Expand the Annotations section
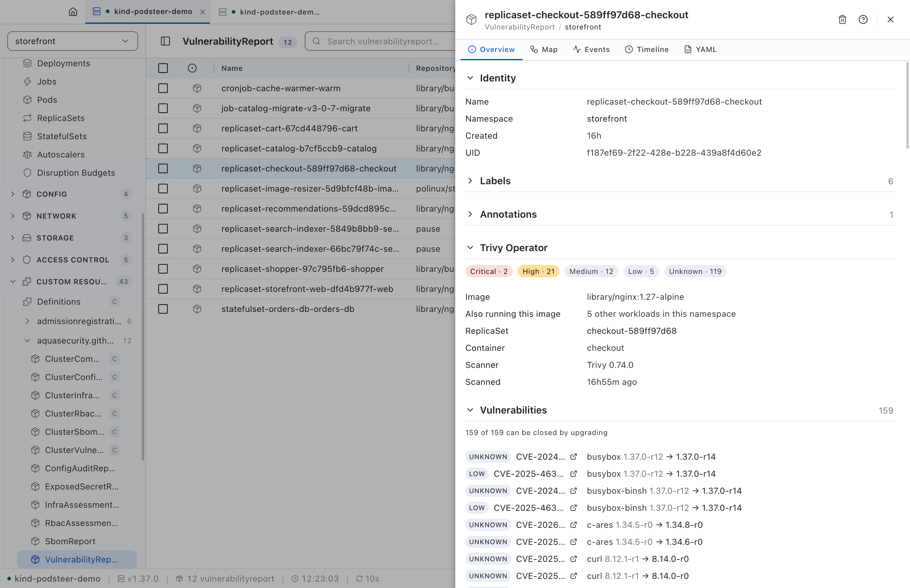The height and width of the screenshot is (588, 910). 680,215
